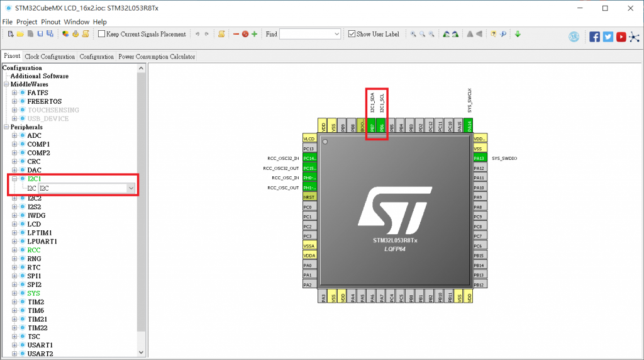Collapse the MiddleWares tree section
The image size is (644, 360).
tap(6, 84)
